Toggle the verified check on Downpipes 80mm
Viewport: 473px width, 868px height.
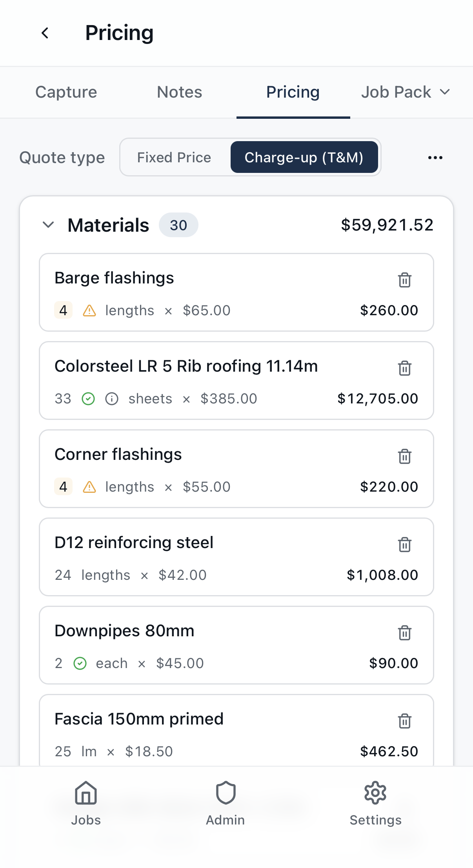pyautogui.click(x=80, y=663)
